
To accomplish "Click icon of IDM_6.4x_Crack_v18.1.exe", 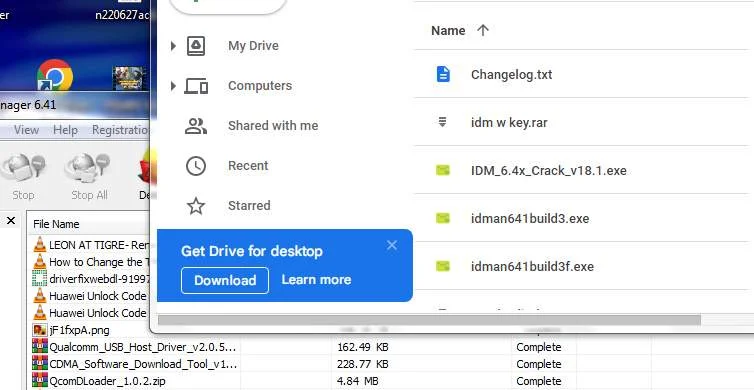I will pos(442,170).
